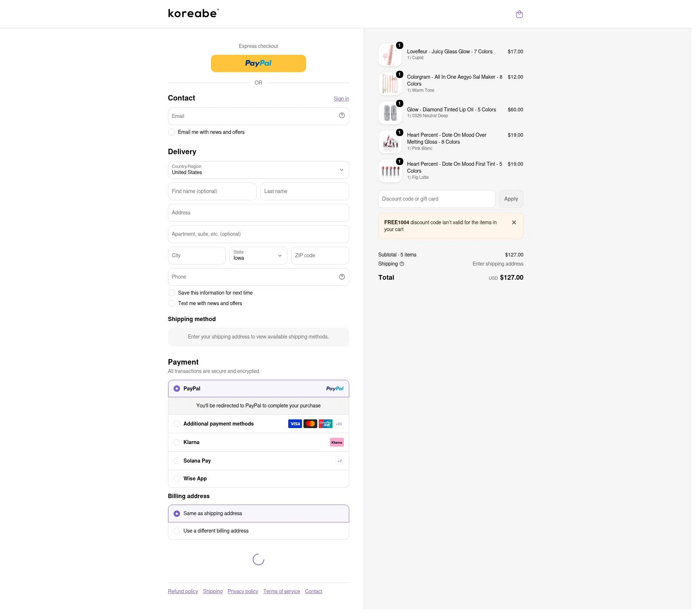Click the Sign in link
697x616 pixels.
[x=341, y=99]
